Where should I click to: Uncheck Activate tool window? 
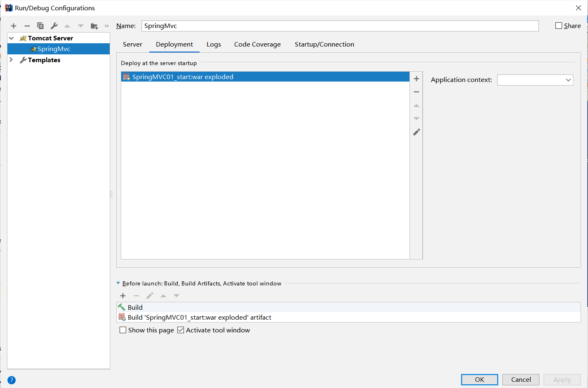(181, 330)
